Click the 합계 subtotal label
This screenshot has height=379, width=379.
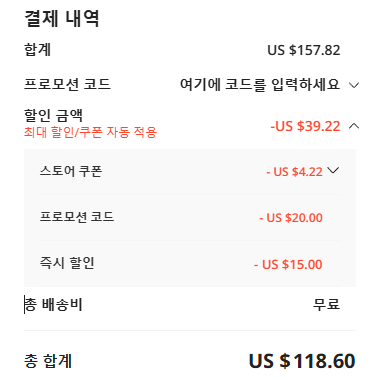click(x=37, y=50)
